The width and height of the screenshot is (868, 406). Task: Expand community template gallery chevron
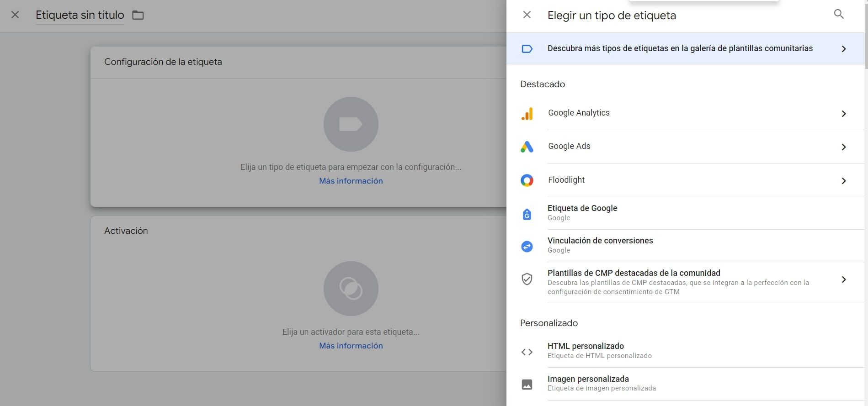tap(844, 49)
